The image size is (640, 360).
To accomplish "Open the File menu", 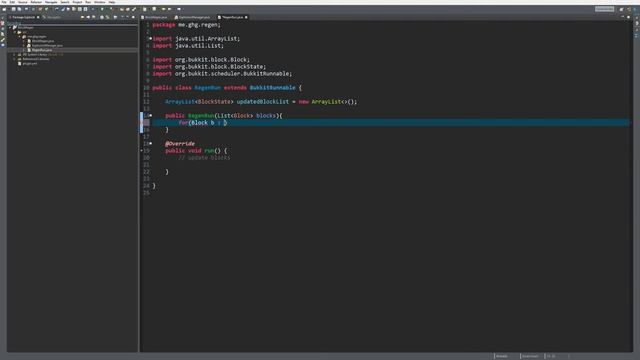I will click(4, 2).
